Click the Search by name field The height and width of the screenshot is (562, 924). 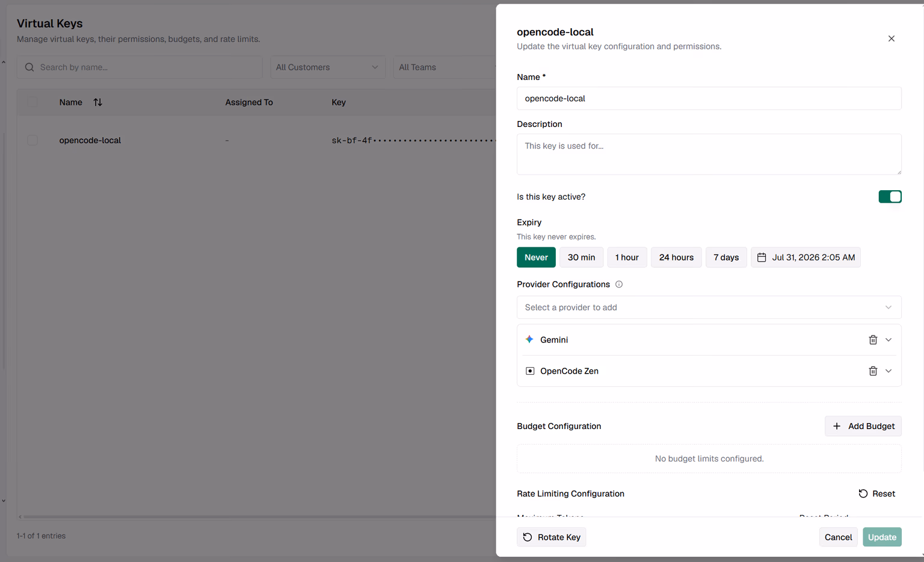click(140, 67)
